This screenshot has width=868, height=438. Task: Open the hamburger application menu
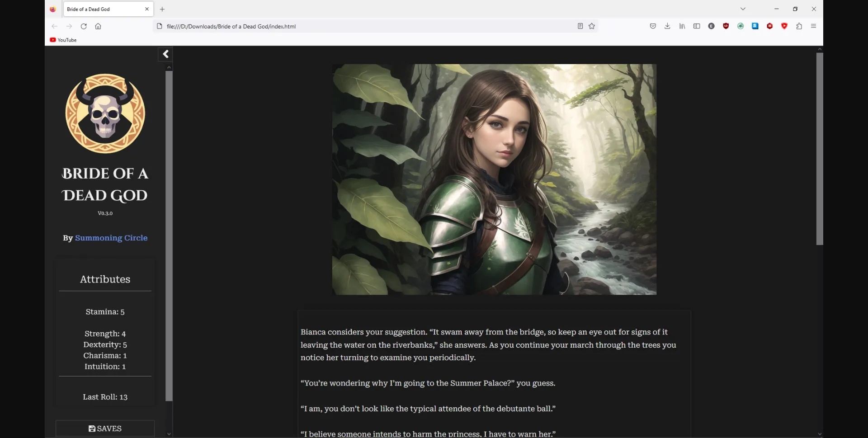coord(814,26)
